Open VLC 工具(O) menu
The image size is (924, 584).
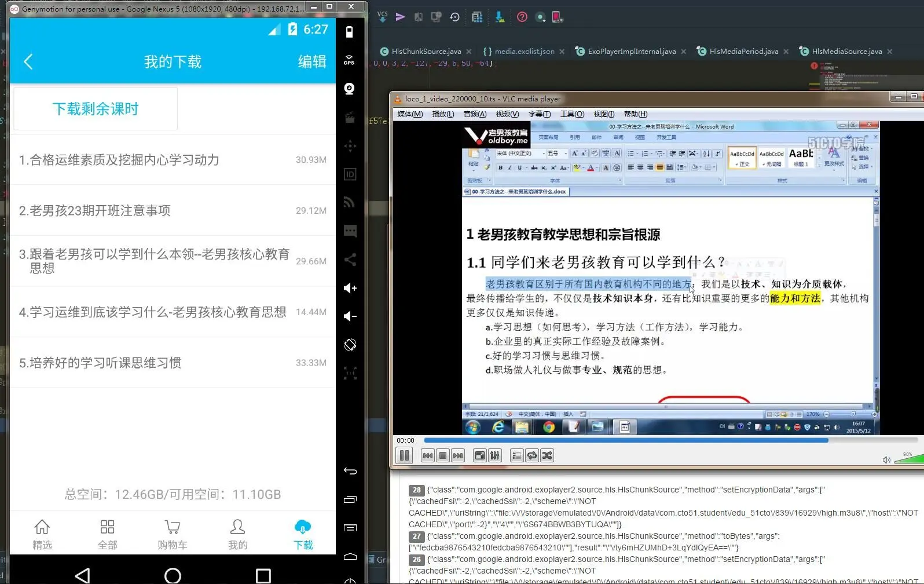[x=572, y=114]
